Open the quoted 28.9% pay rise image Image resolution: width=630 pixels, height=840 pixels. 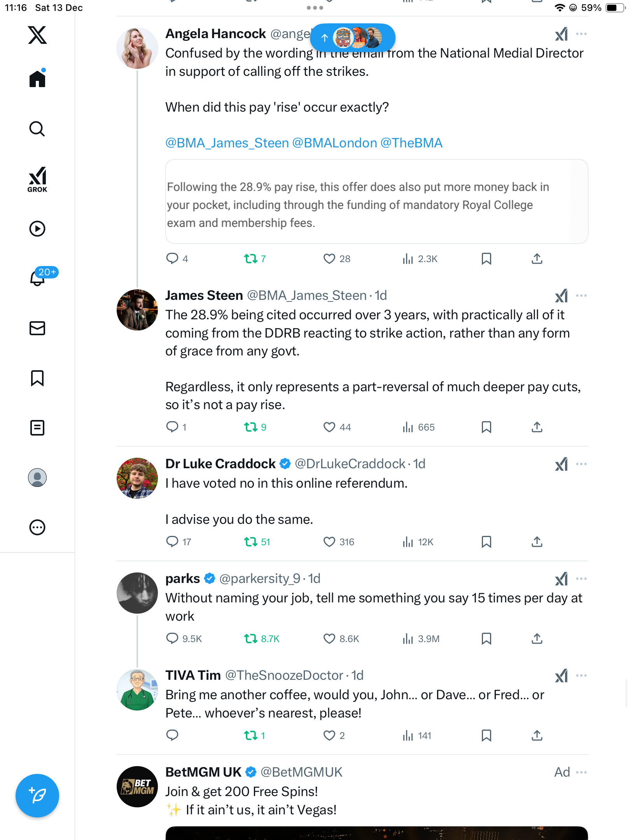click(x=376, y=201)
